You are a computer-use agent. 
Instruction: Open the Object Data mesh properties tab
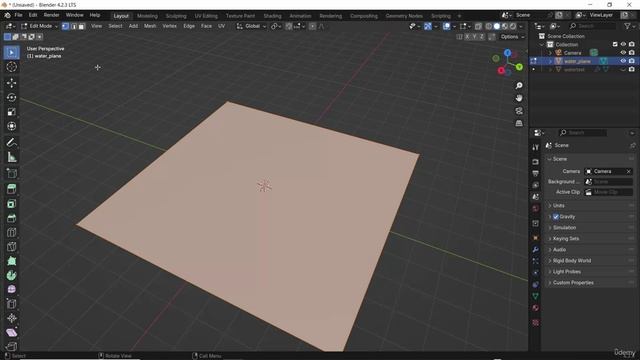[536, 296]
